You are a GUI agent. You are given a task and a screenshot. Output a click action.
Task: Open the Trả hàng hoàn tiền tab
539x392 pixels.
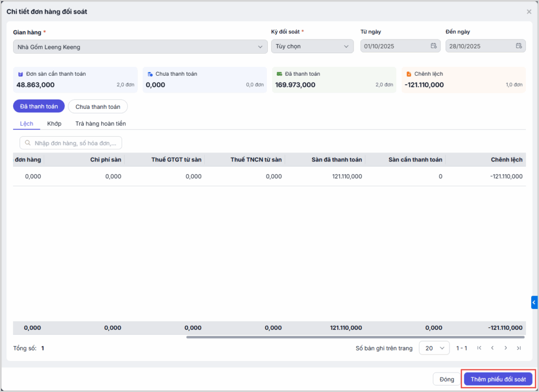click(101, 124)
